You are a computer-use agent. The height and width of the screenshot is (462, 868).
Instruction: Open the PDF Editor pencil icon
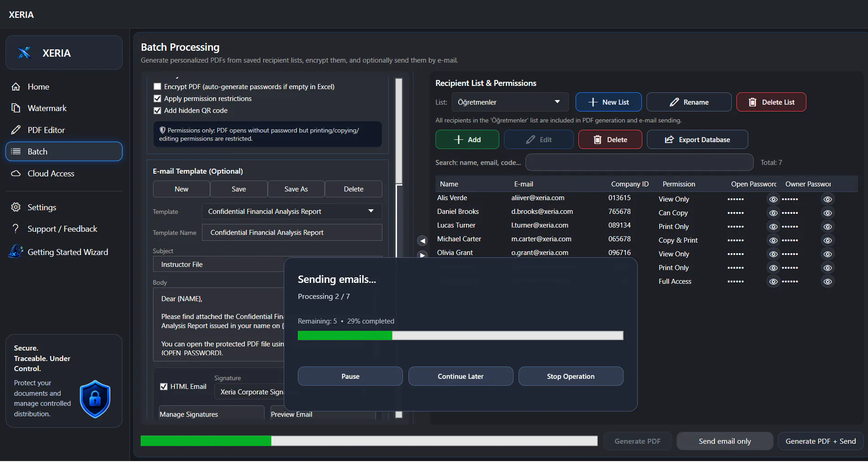click(x=16, y=130)
